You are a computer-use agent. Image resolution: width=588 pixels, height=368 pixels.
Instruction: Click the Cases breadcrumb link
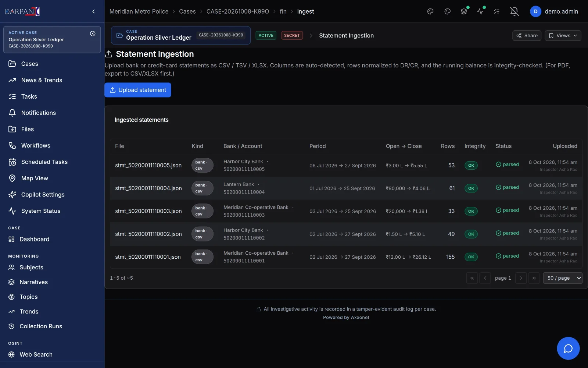click(187, 11)
